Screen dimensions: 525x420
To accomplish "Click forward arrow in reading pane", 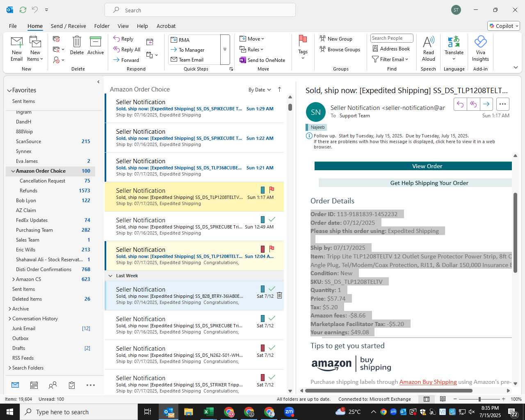I will (486, 104).
